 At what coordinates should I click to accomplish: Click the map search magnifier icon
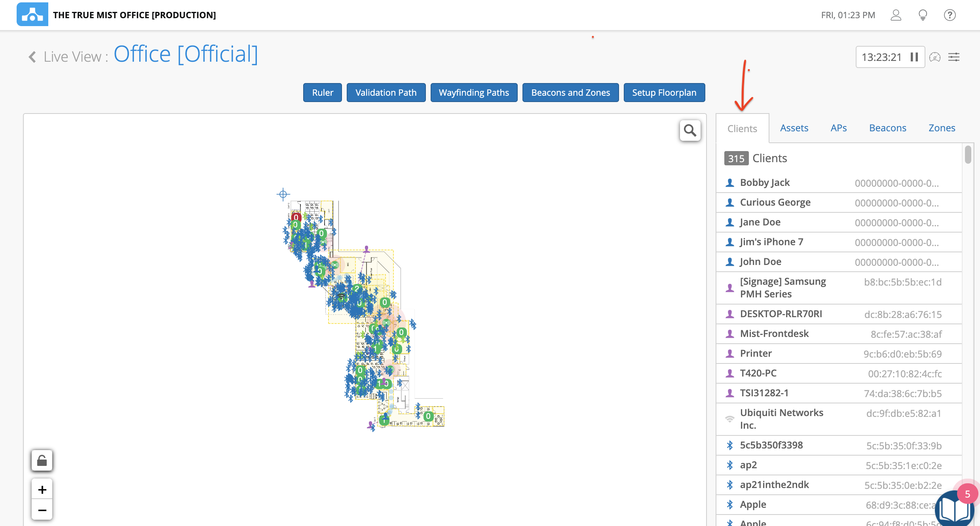690,131
